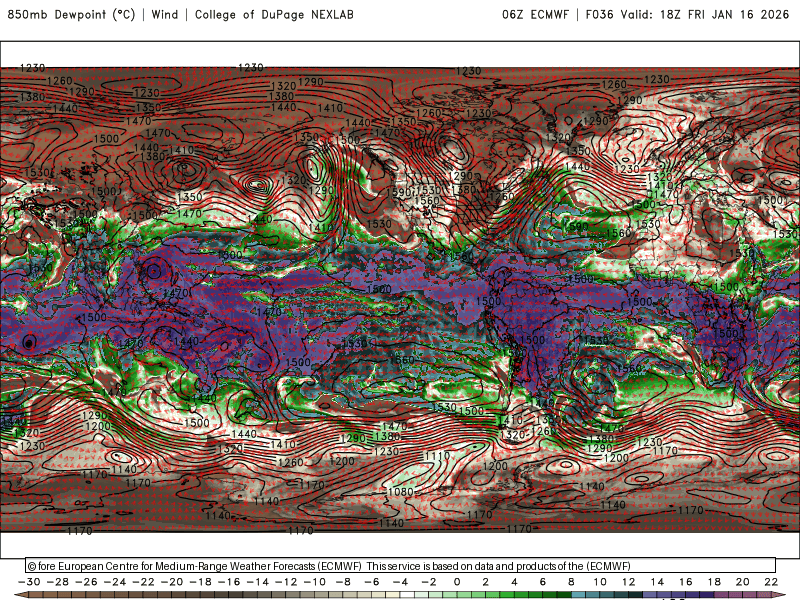
Task: Click the legend value '12'
Action: [629, 582]
